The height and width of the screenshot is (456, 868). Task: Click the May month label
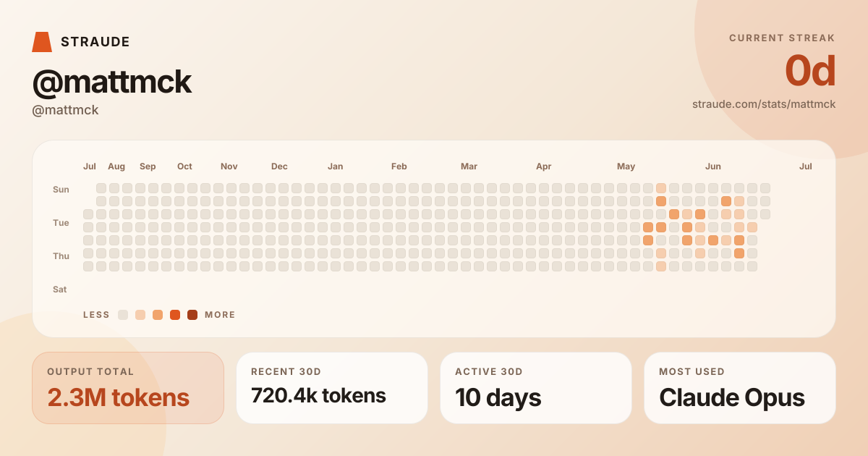[626, 166]
